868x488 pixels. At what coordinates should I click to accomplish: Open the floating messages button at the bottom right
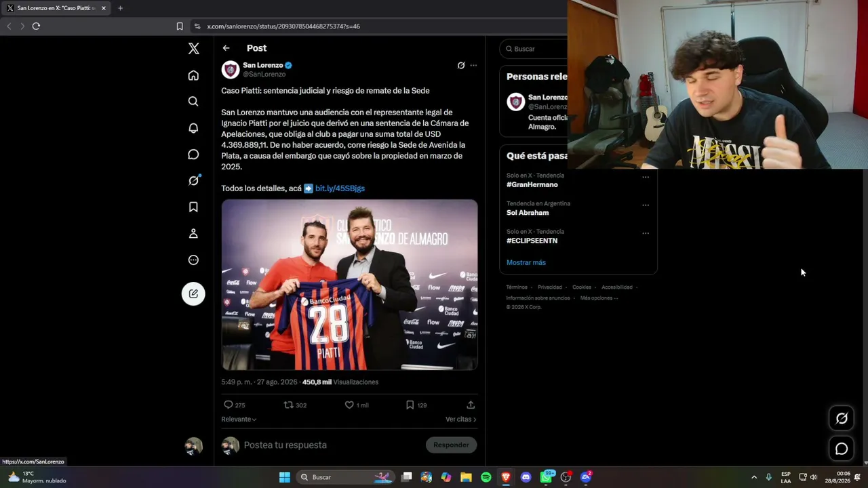842,449
